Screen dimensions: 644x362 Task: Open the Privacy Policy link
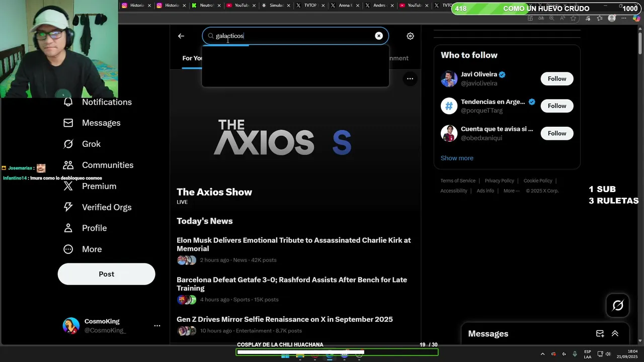[x=499, y=180]
